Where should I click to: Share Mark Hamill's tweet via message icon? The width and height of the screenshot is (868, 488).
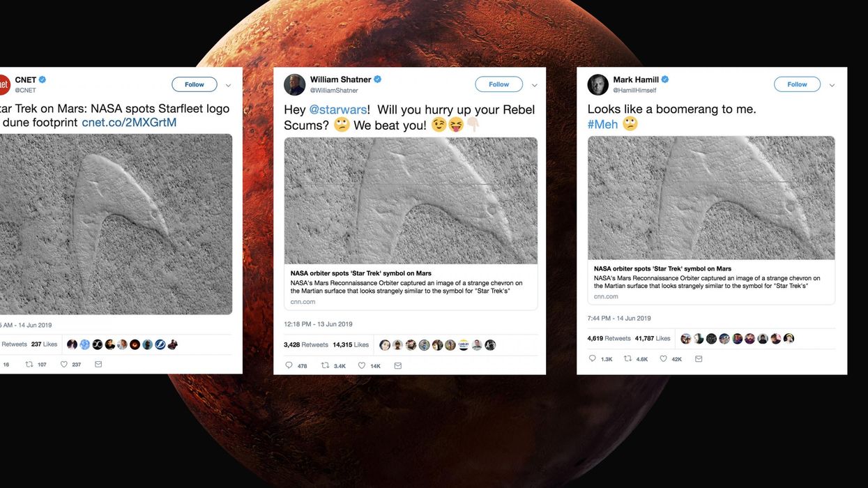coord(699,359)
